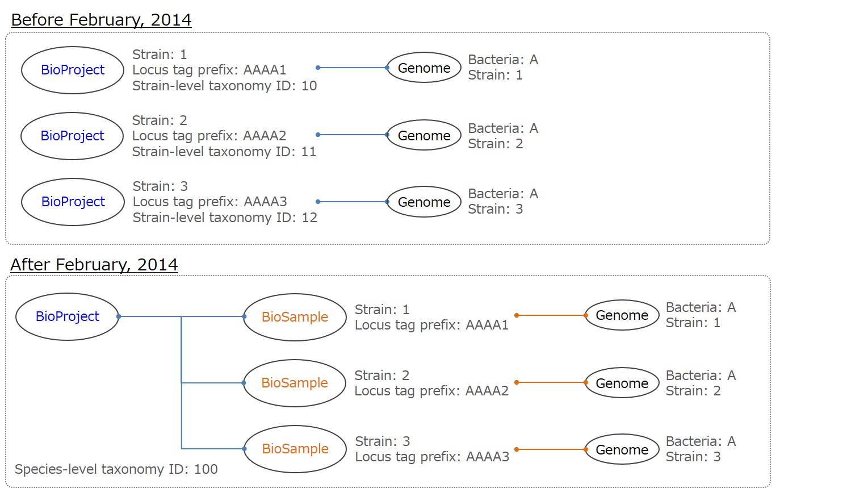This screenshot has width=868, height=488.
Task: Click the BioProject oval with taxonomy ID 10
Action: 73,70
